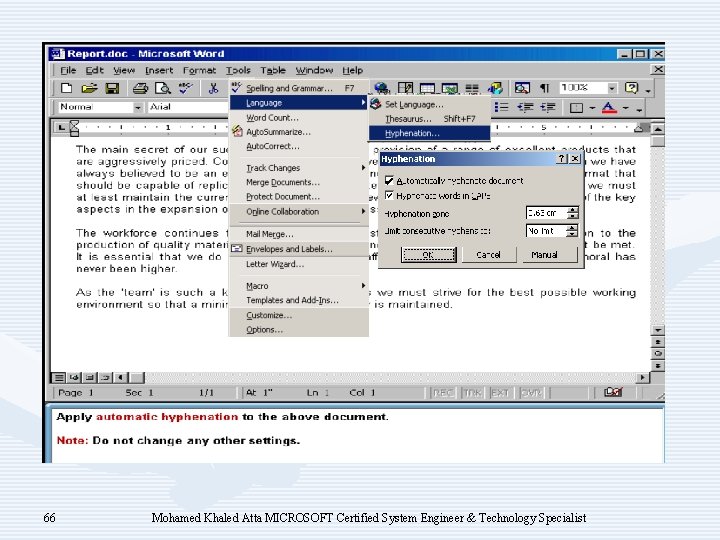
Task: Click OK in Hyphenation dialog
Action: (x=428, y=254)
